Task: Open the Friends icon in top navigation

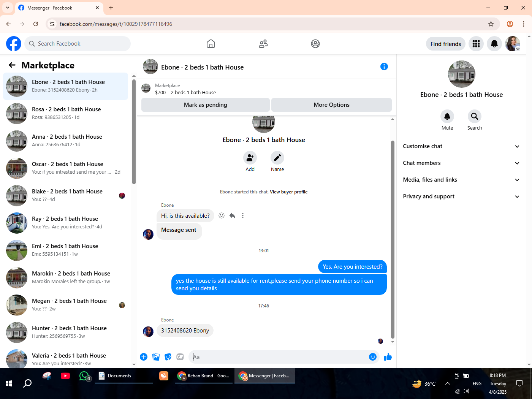Action: [x=263, y=44]
